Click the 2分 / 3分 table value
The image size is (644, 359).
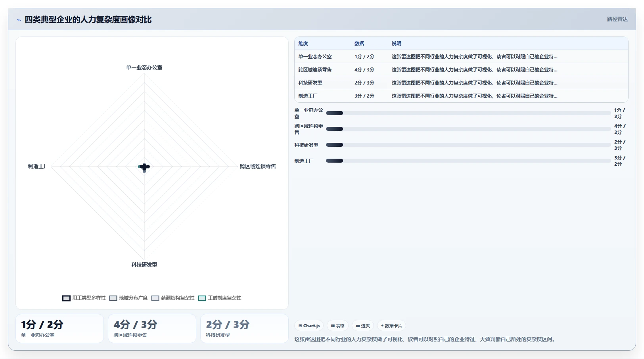(x=364, y=83)
